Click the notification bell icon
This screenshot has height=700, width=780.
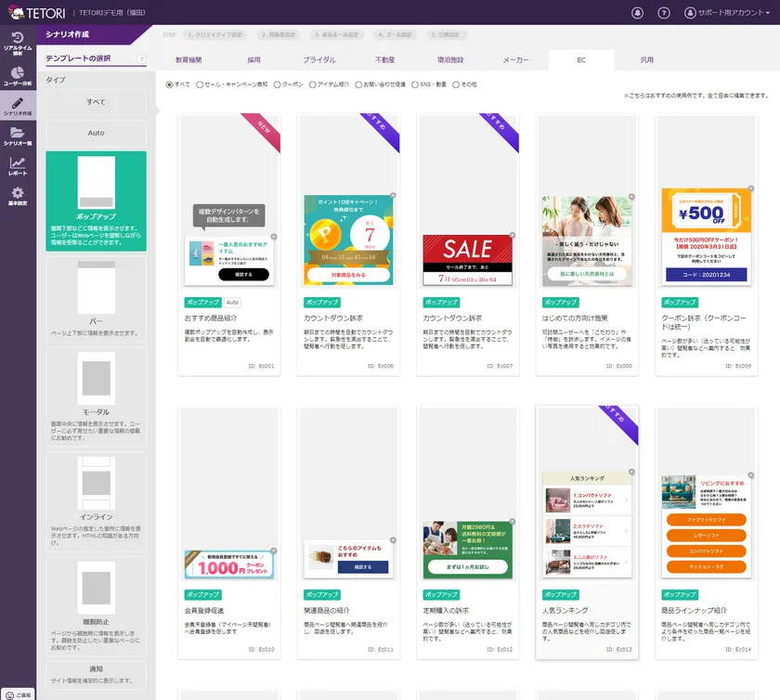pos(637,13)
